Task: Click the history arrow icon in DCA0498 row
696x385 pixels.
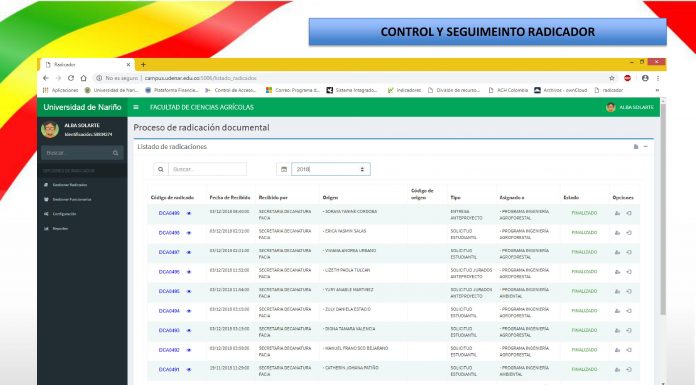Action: point(629,233)
